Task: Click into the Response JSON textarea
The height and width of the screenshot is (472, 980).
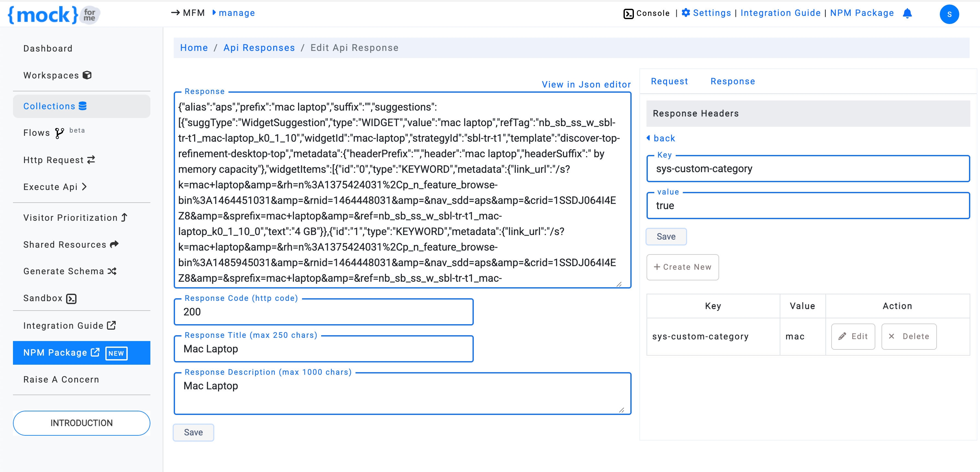Action: 402,190
